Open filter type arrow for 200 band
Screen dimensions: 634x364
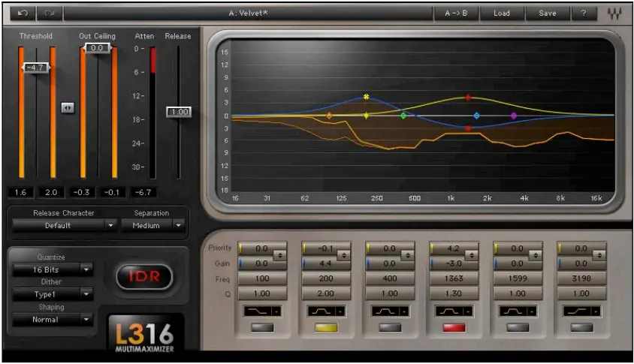click(x=340, y=311)
